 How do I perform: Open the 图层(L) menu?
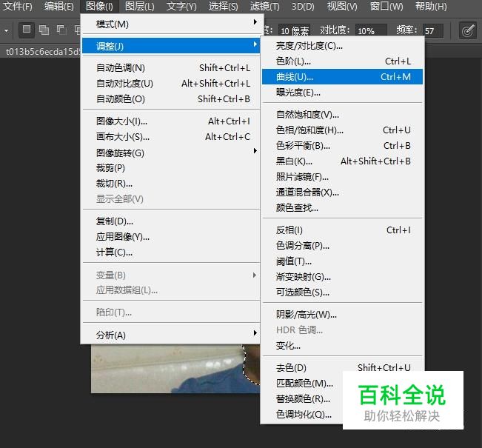click(140, 6)
